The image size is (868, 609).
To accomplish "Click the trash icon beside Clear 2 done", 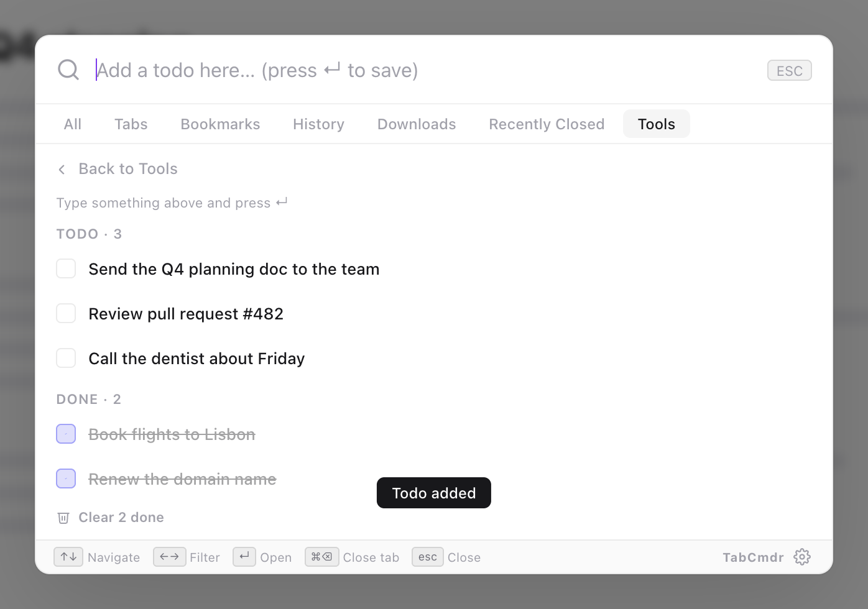I will coord(63,518).
